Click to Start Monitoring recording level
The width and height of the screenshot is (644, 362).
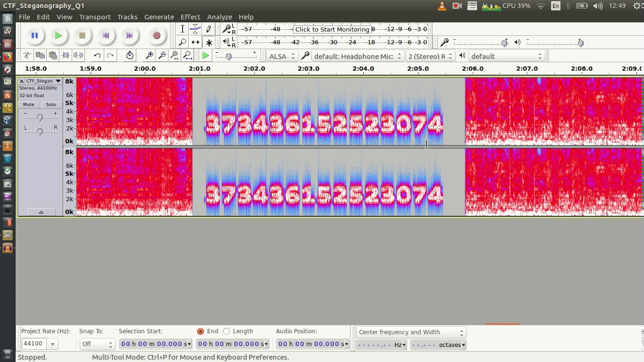332,29
